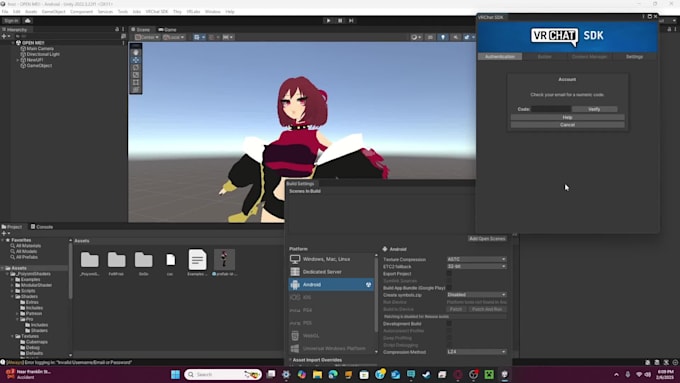Open the Window menu
This screenshot has width=680, height=383.
(212, 12)
